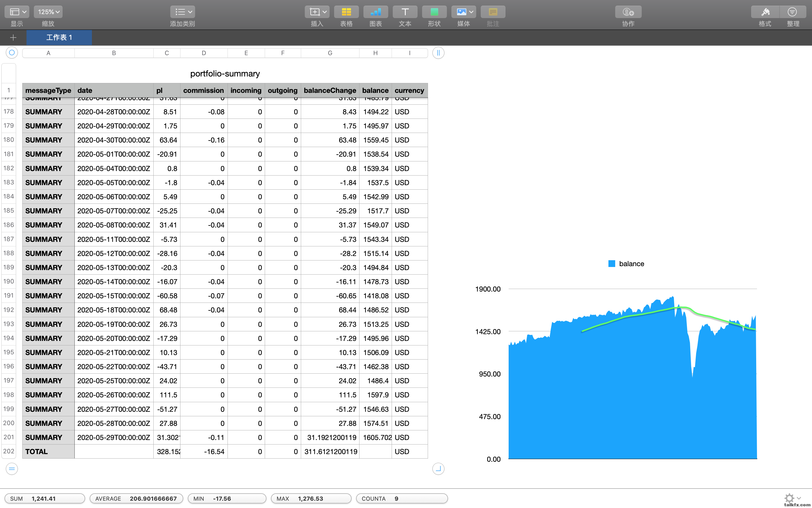Open the Format (格式) inspector
Viewport: 812px width, 508px height.
[765, 12]
